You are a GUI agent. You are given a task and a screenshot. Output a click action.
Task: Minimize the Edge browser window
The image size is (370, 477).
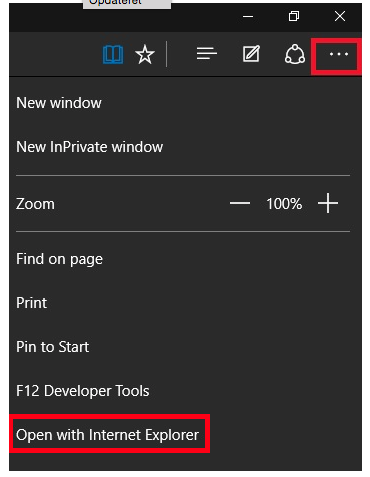click(248, 16)
